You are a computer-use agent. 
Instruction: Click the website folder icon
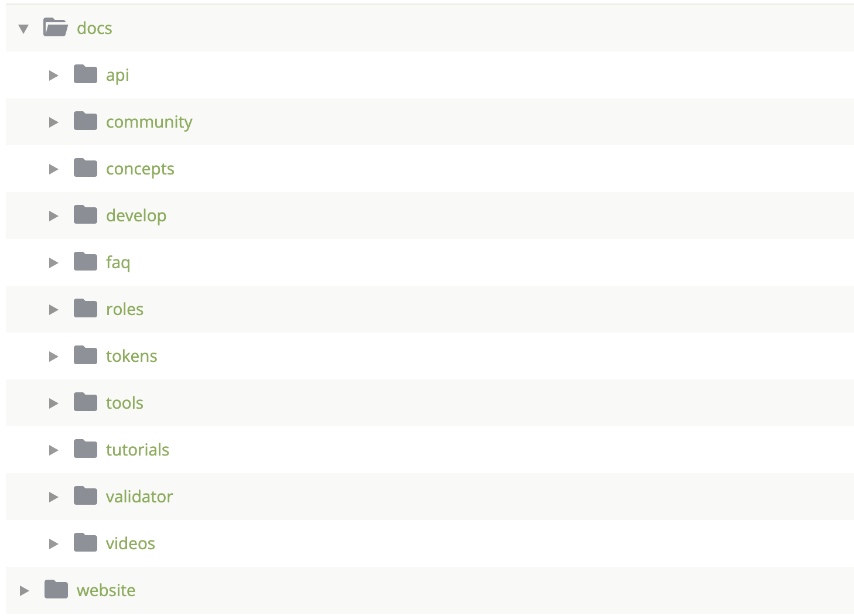point(56,590)
